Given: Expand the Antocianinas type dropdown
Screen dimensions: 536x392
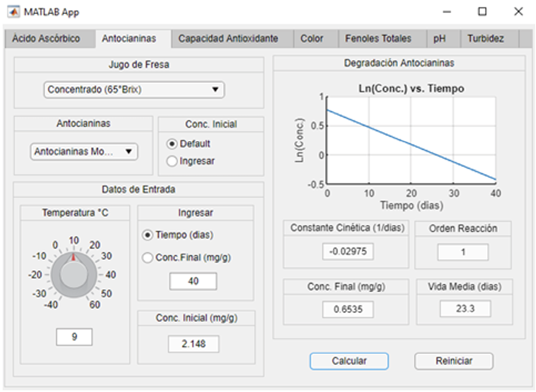Looking at the screenshot, I should [x=84, y=152].
